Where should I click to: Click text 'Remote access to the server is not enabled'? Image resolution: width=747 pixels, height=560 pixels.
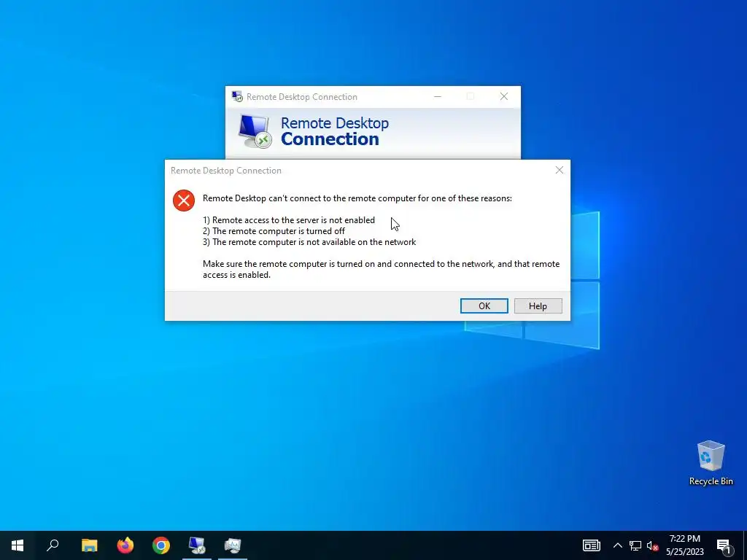point(293,220)
